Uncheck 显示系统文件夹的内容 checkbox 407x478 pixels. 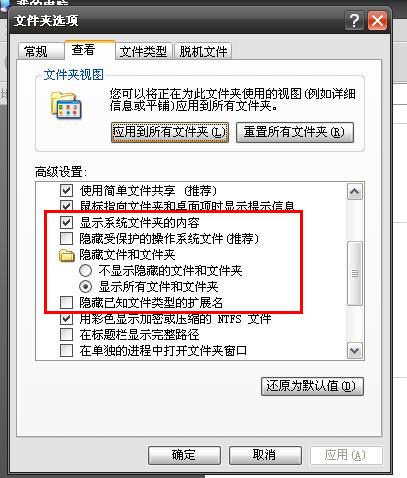coord(66,223)
